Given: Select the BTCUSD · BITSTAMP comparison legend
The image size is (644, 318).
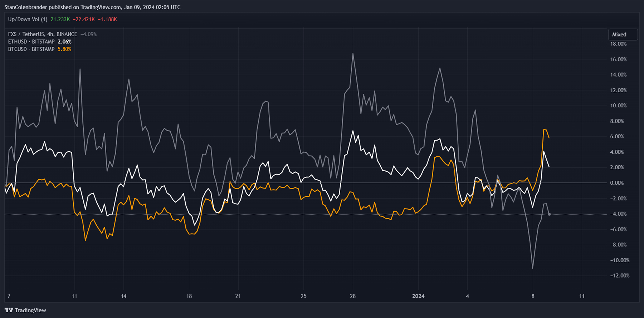Looking at the screenshot, I should tap(31, 49).
